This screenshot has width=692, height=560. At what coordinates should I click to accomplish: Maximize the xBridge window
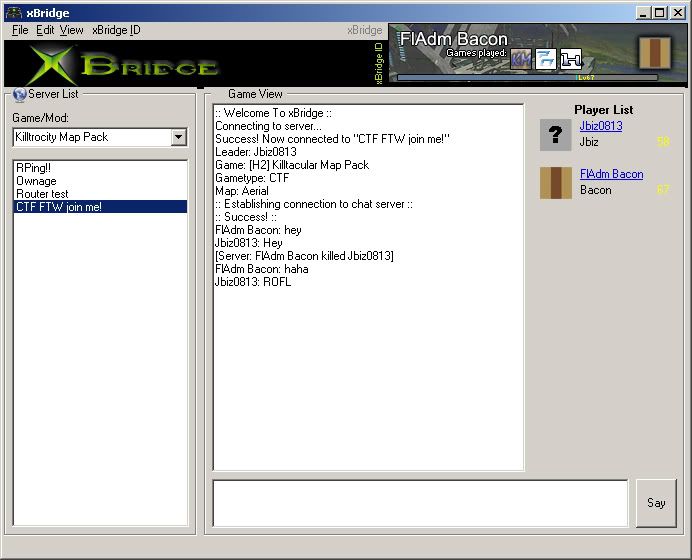[x=660, y=13]
